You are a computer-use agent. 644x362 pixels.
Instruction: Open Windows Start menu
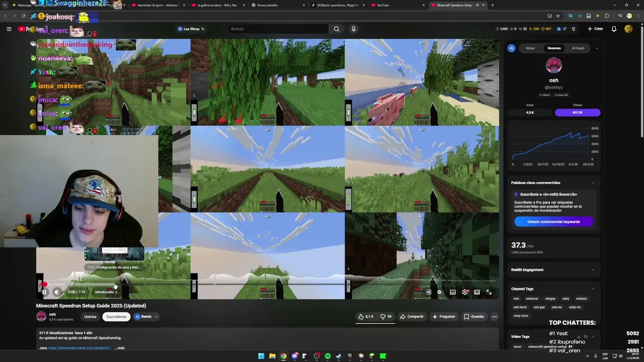[x=261, y=356]
